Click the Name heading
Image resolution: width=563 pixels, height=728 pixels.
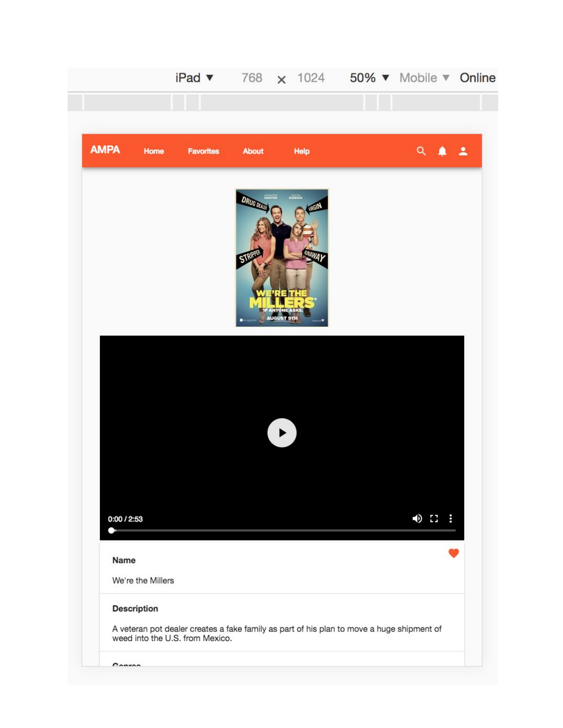tap(124, 560)
